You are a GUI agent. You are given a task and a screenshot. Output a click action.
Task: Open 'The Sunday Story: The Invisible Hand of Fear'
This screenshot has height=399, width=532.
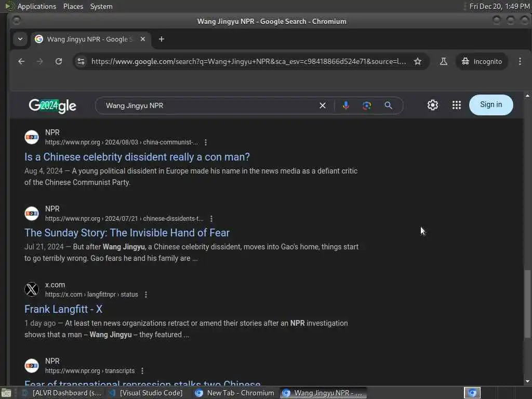(x=127, y=233)
